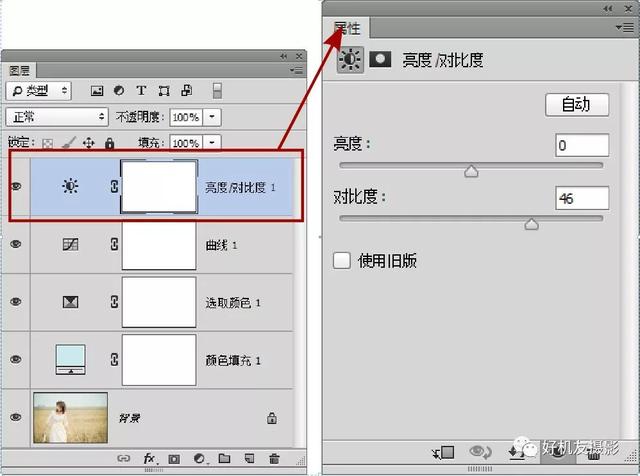Open the 不透明度 opacity dropdown arrow

[x=211, y=117]
